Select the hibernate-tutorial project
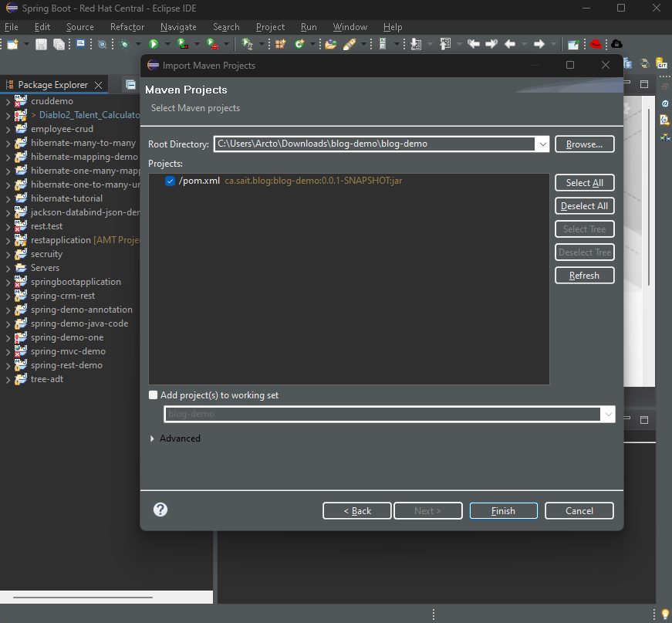Image resolution: width=672 pixels, height=623 pixels. [x=66, y=198]
